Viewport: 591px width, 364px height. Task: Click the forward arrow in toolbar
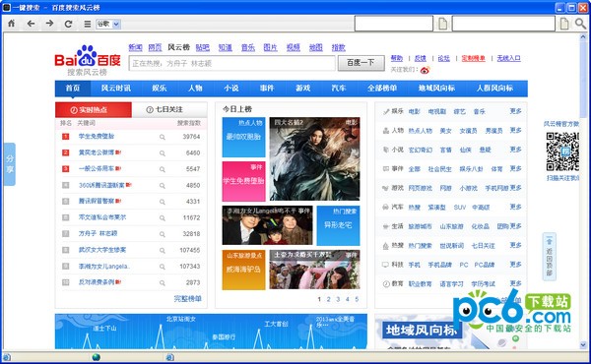click(x=49, y=24)
